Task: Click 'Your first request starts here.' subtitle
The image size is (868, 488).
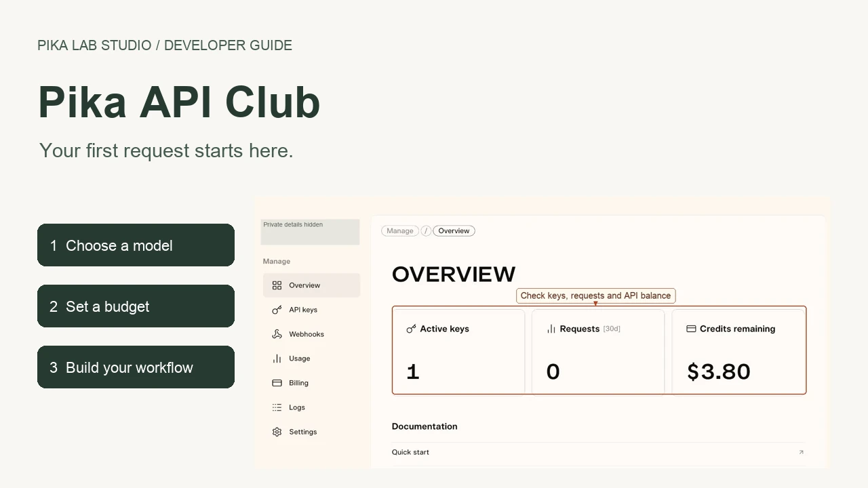Action: [166, 150]
